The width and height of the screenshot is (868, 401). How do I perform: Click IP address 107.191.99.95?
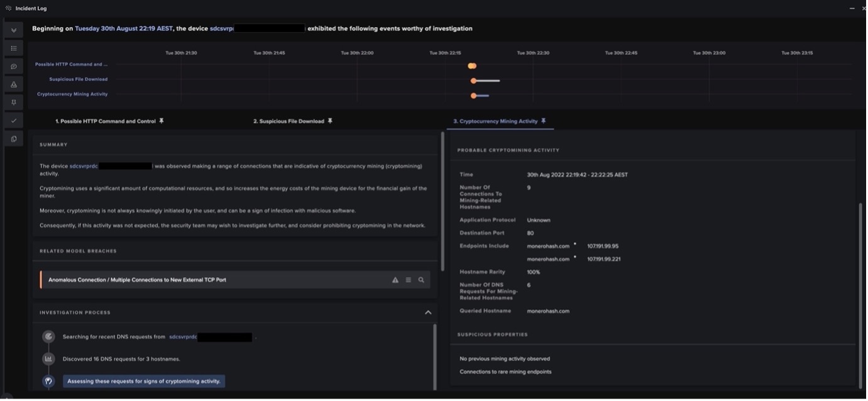[603, 246]
